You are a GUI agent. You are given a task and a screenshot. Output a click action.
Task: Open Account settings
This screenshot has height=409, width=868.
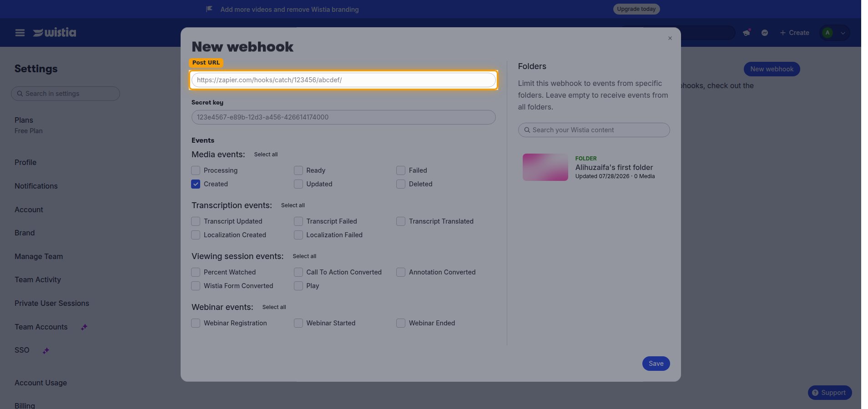pos(29,210)
